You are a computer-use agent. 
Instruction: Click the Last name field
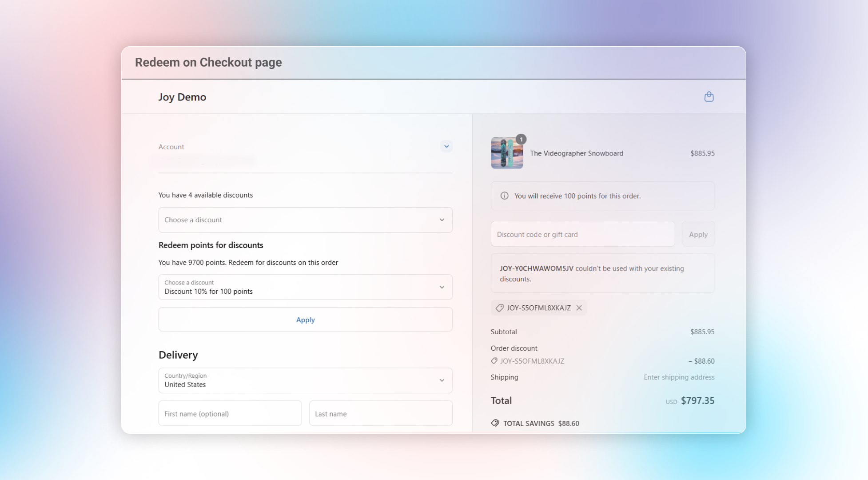point(380,413)
